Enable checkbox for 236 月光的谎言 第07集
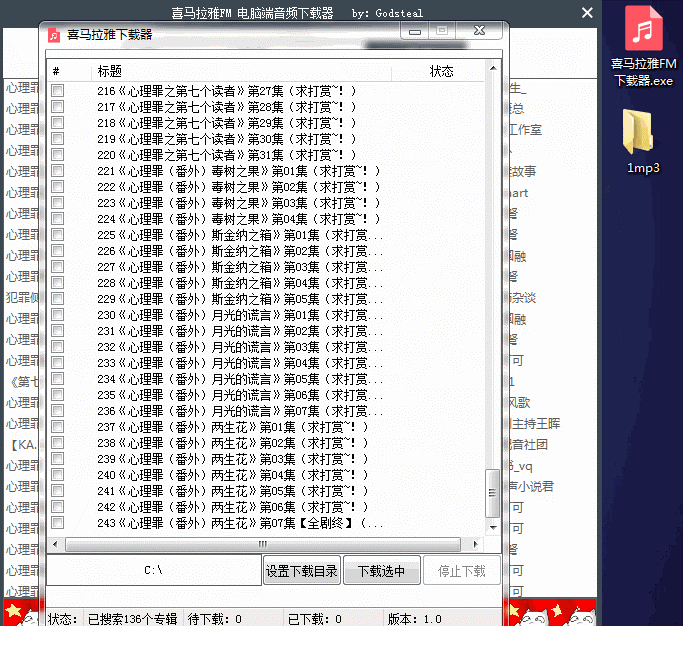683x649 pixels. pos(57,411)
